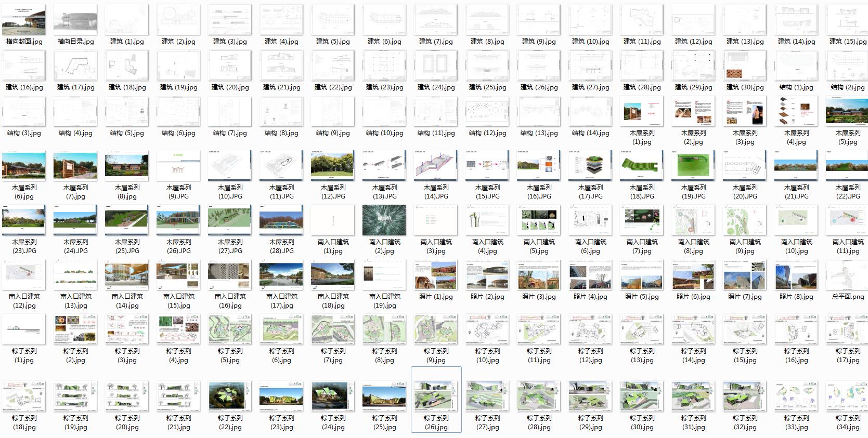868x438 pixels.
Task: Select the 总平面.png thumbnail
Action: 848,275
